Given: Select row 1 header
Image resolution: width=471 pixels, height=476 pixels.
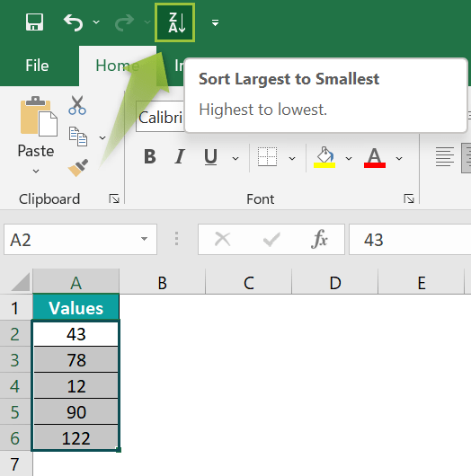Looking at the screenshot, I should pyautogui.click(x=16, y=307).
